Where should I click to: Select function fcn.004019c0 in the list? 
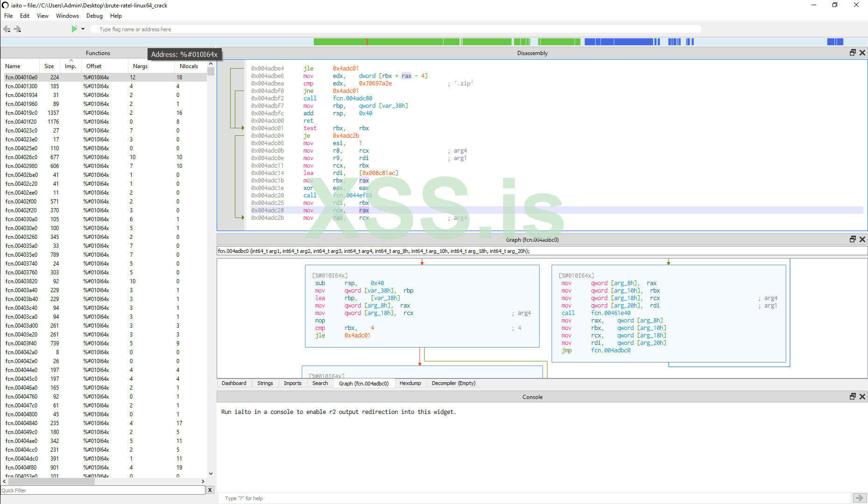click(x=104, y=113)
